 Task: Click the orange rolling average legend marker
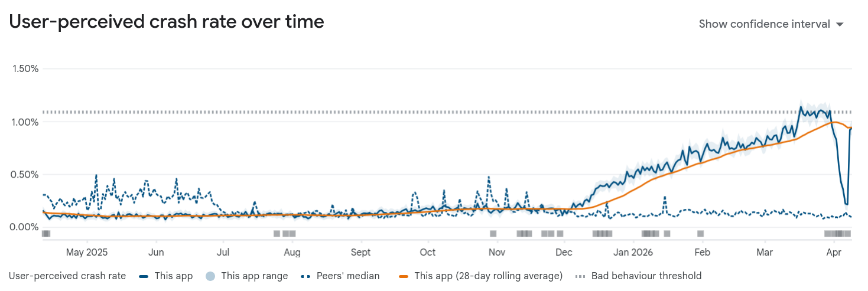click(404, 276)
